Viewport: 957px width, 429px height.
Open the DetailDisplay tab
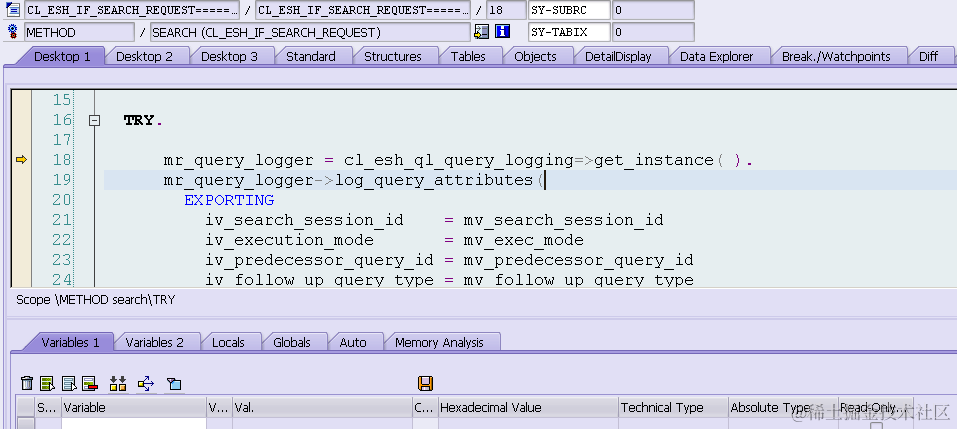pos(618,56)
